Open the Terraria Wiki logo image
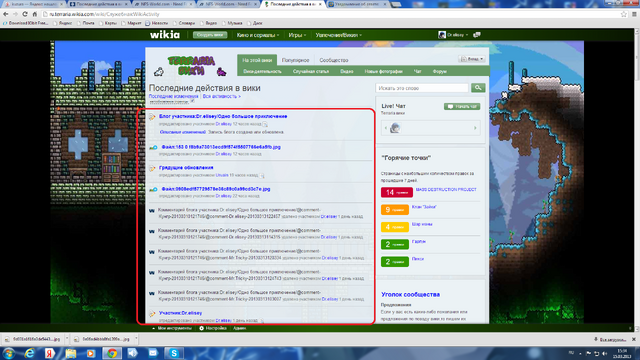 191,66
